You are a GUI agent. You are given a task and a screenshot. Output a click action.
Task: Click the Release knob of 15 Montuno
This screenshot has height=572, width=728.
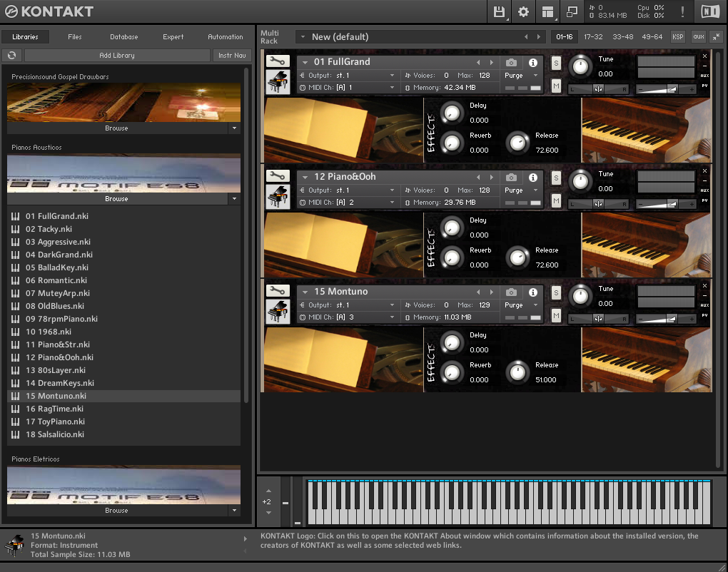(517, 372)
